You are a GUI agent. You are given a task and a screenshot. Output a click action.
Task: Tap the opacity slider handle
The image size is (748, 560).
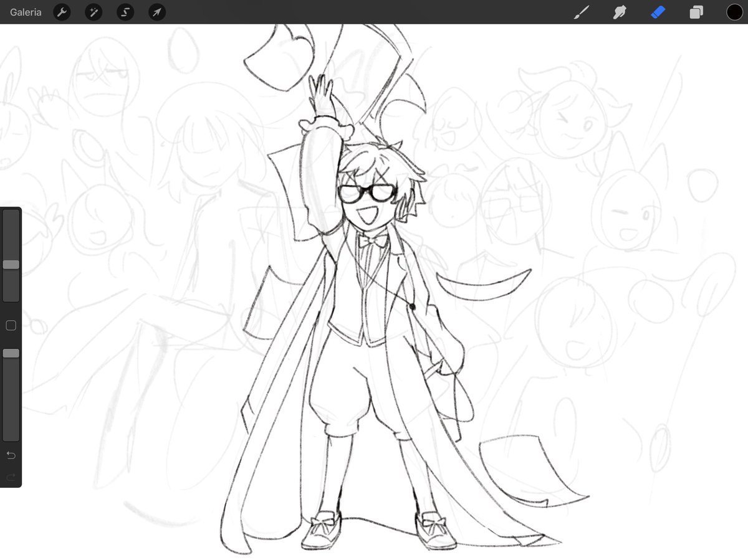tap(10, 353)
